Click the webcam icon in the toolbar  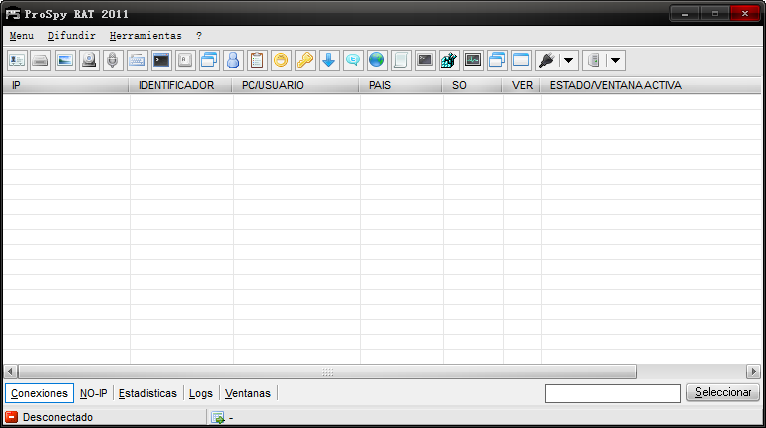[x=89, y=60]
